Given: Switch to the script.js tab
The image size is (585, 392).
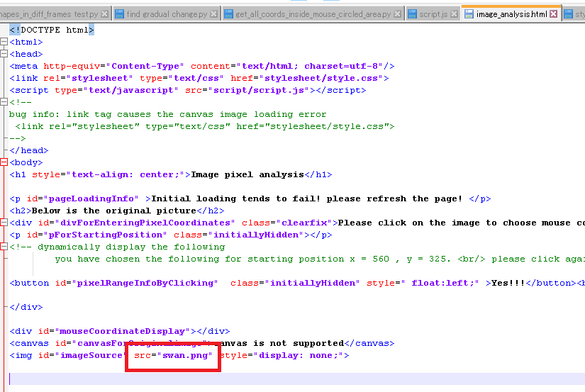Looking at the screenshot, I should [x=433, y=14].
